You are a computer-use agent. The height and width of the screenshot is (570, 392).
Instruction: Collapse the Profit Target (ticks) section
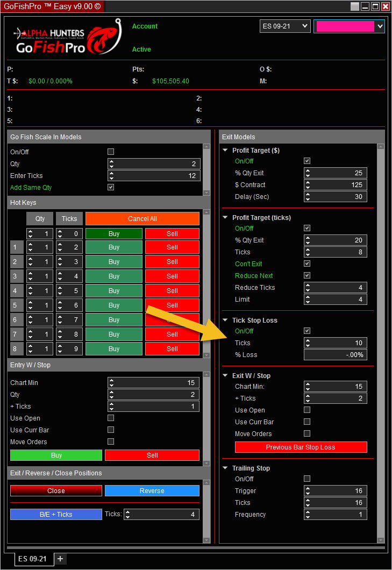pos(225,217)
